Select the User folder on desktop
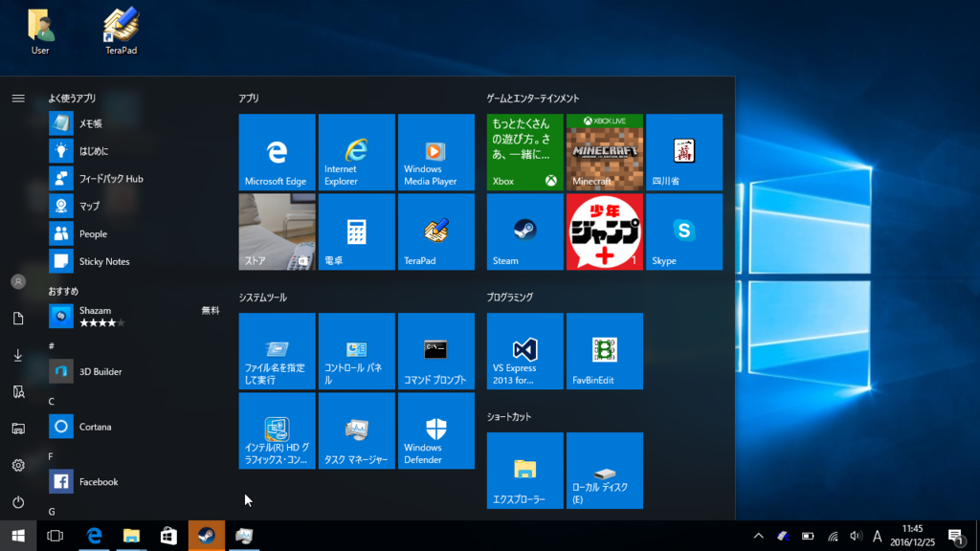 pos(40,32)
